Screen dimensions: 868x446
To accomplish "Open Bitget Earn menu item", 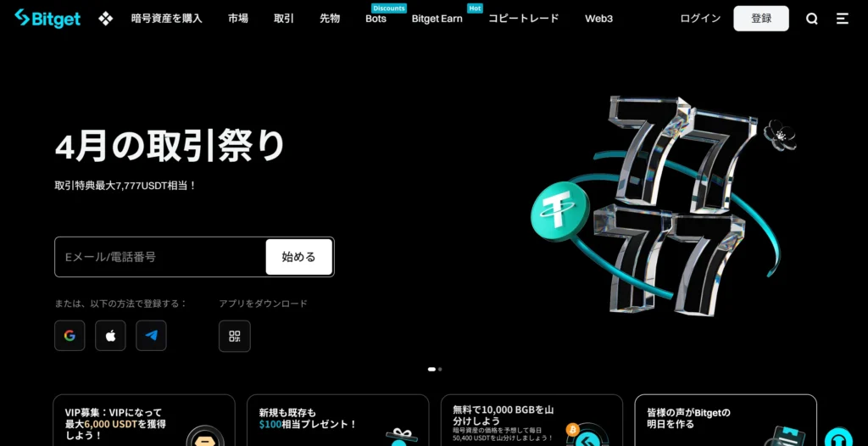I will [x=437, y=19].
